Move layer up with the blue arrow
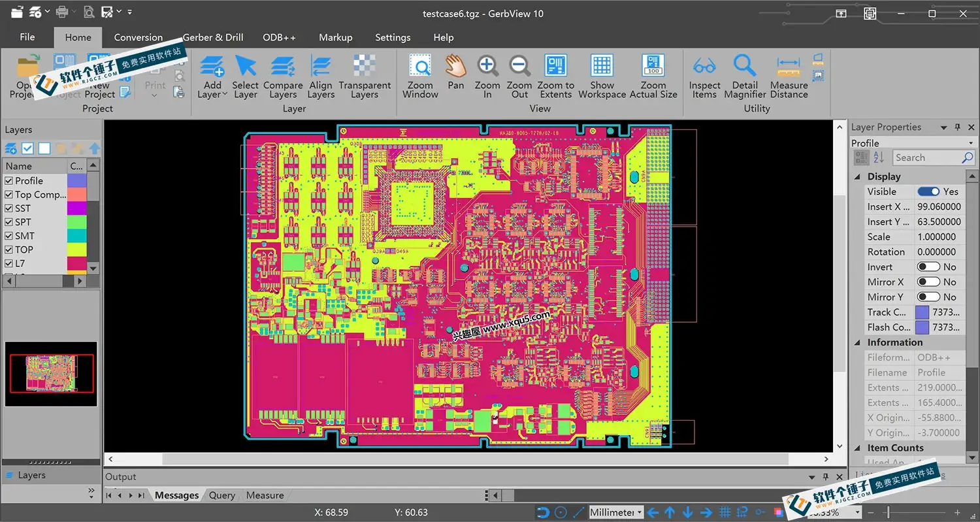980x522 pixels. point(95,148)
